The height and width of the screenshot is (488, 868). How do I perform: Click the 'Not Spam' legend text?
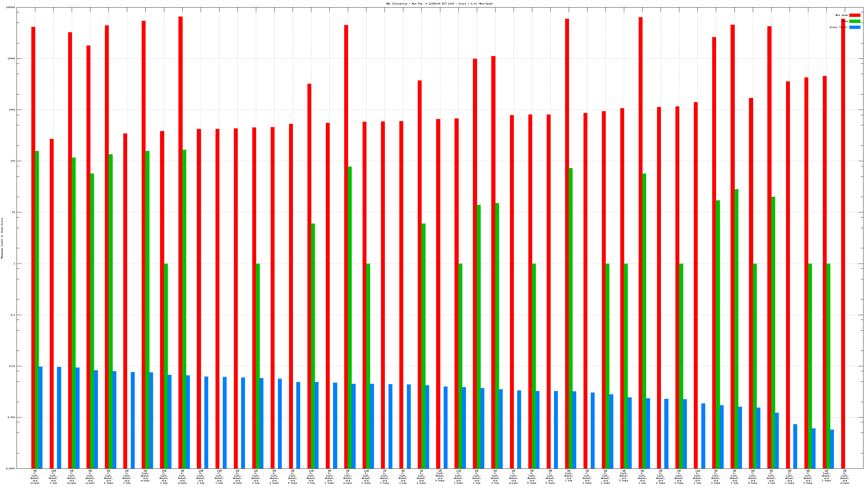pyautogui.click(x=841, y=15)
